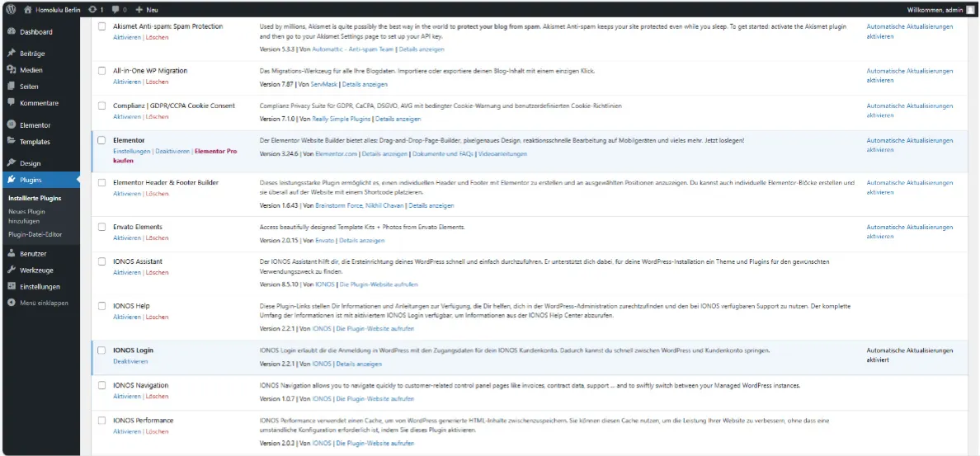Visit IONOS Assistant plugin website link
The height and width of the screenshot is (456, 980).
(378, 284)
